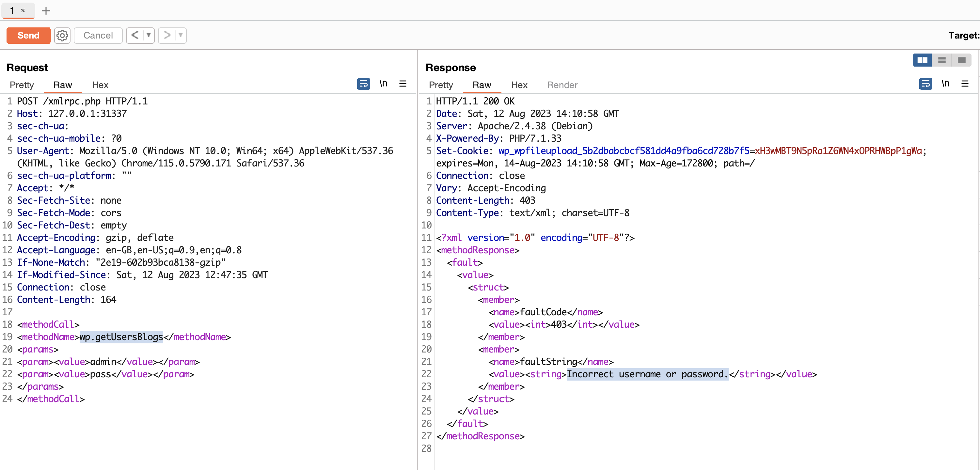Click highlighted Incorrect username or password text
The height and width of the screenshot is (470, 980).
click(x=647, y=374)
